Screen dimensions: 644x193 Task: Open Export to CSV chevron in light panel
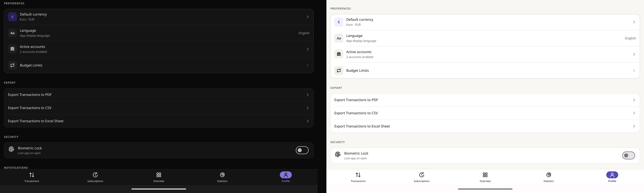(x=634, y=113)
